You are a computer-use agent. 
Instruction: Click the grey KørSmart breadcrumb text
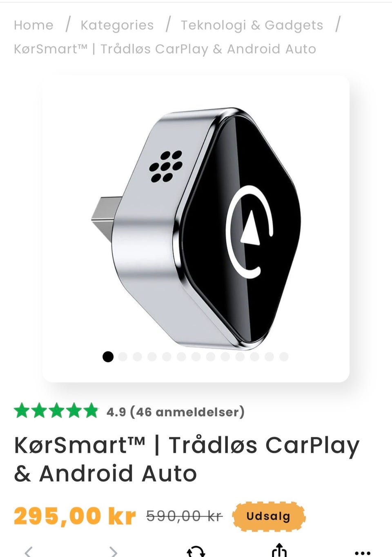coord(165,49)
